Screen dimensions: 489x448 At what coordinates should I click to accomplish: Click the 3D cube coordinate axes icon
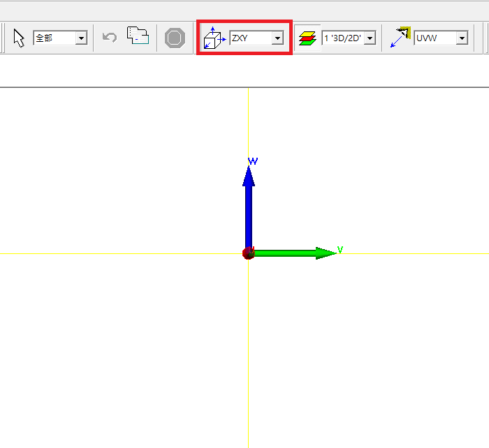(214, 38)
